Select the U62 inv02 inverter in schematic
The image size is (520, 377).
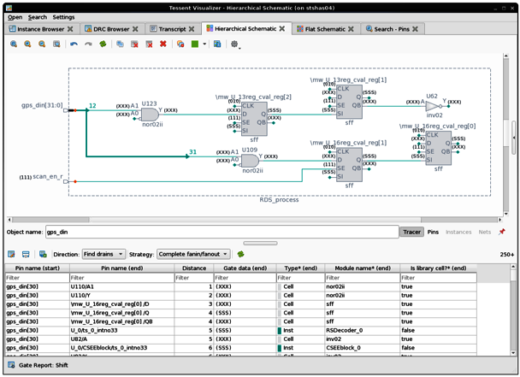pyautogui.click(x=433, y=106)
